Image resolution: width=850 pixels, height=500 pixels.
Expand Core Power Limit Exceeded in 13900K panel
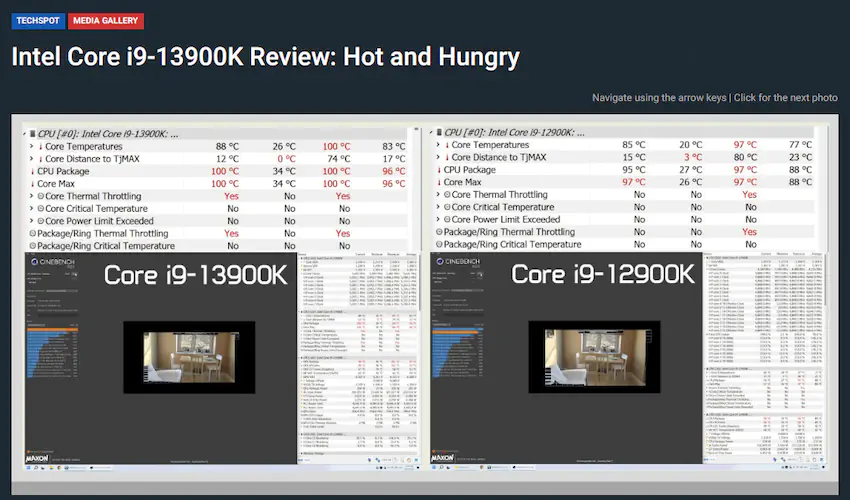(31, 221)
